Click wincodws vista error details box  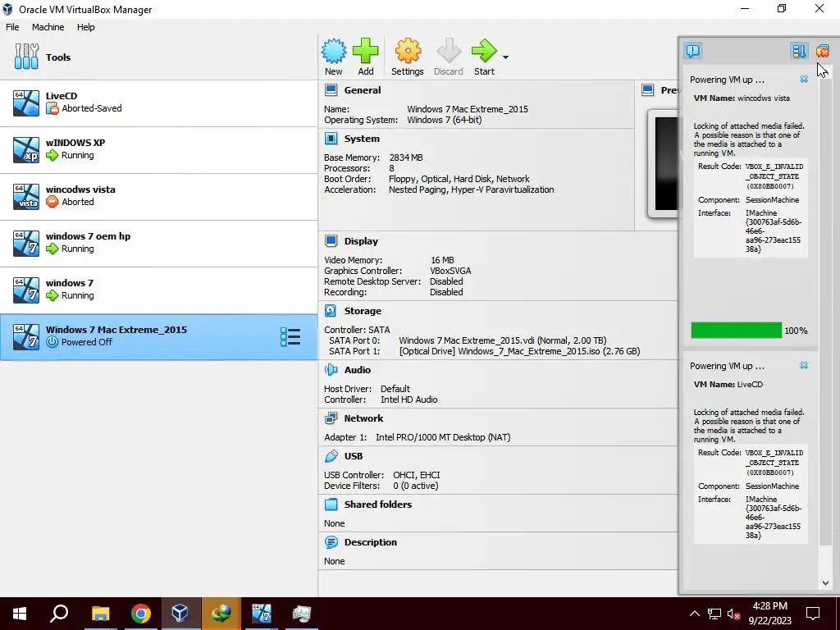click(x=751, y=208)
